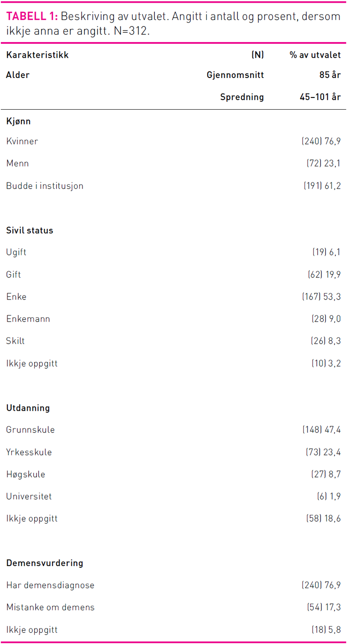Screen dimensions: 347x644
Task: Select the 'Kjønn' section heading
Action: point(18,121)
